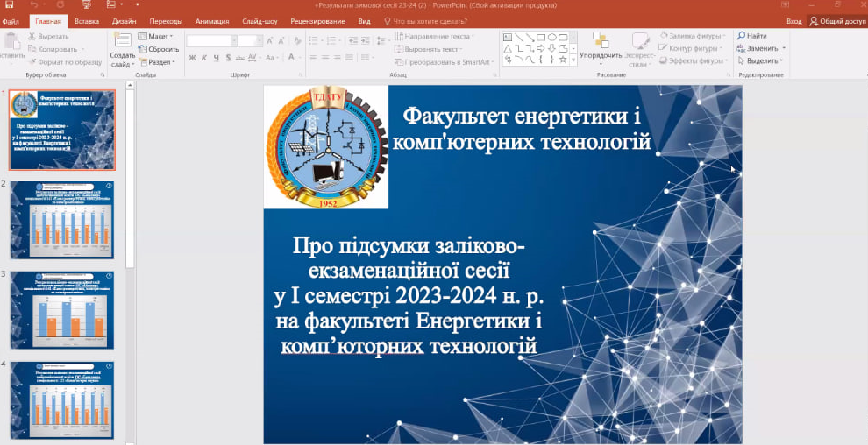Decrease font size with smaller A icon
This screenshot has height=445, width=868.
click(281, 41)
